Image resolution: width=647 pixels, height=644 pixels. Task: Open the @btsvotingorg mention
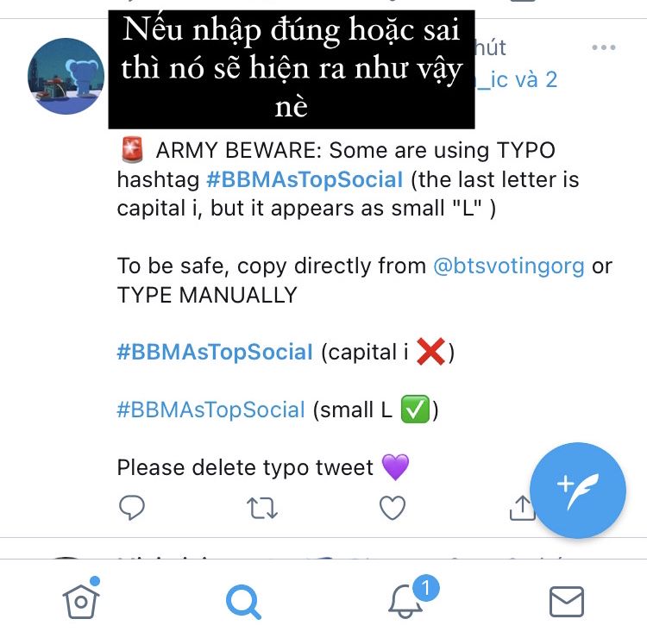[x=509, y=266]
